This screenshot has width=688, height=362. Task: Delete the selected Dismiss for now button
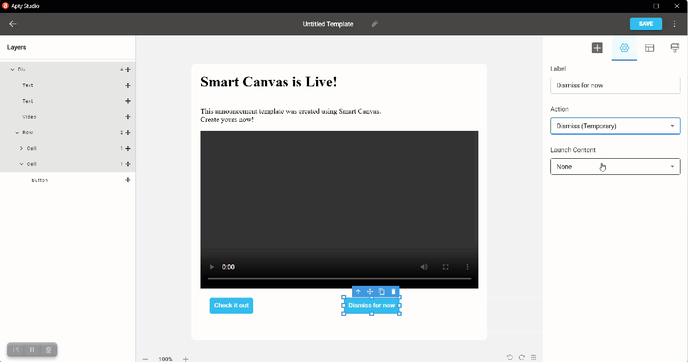pos(394,291)
